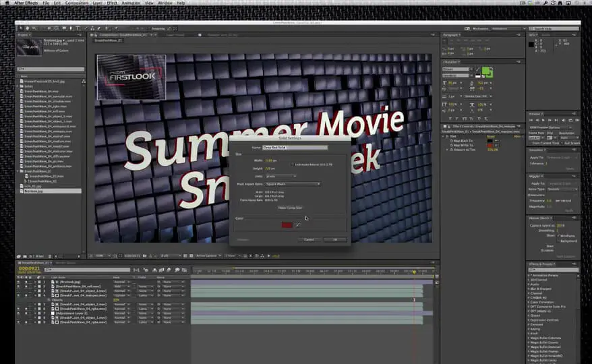Click the solid Name input field

(x=295, y=148)
